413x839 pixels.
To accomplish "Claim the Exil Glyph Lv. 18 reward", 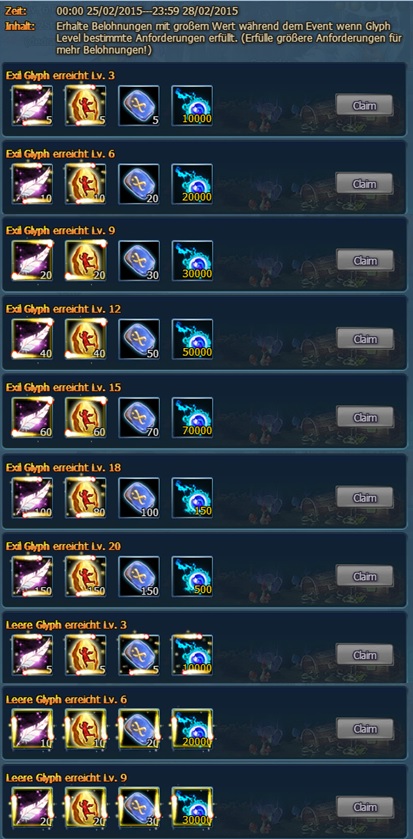I will pos(364,498).
